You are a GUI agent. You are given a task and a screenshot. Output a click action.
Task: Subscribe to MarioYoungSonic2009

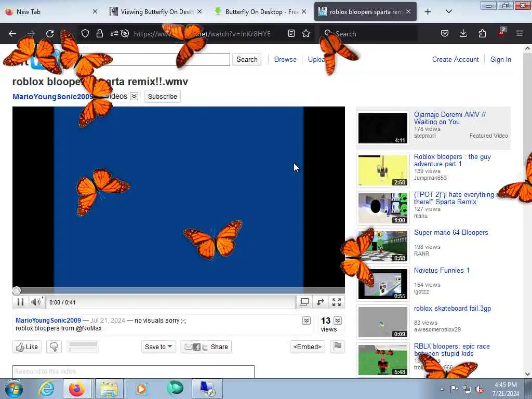(x=163, y=96)
